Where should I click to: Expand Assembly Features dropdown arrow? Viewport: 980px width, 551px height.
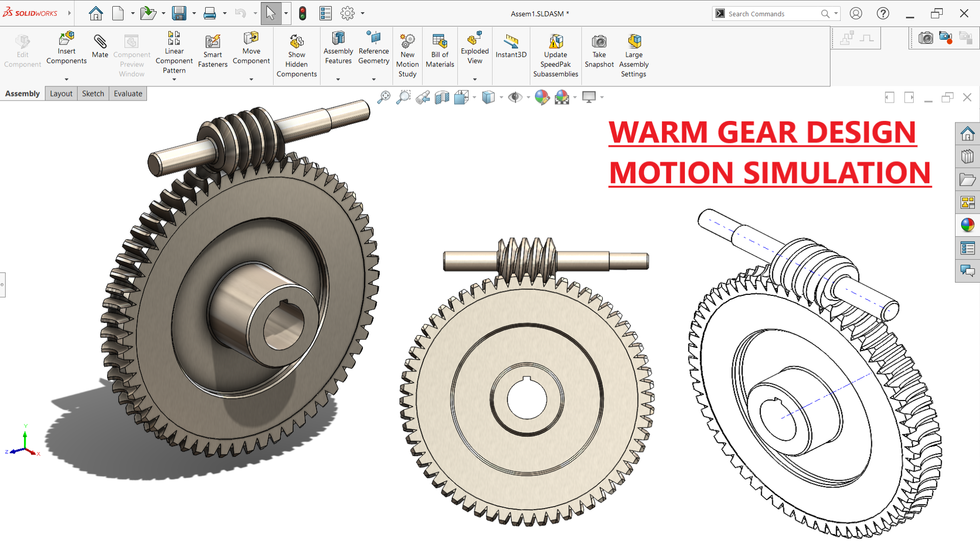tap(338, 79)
